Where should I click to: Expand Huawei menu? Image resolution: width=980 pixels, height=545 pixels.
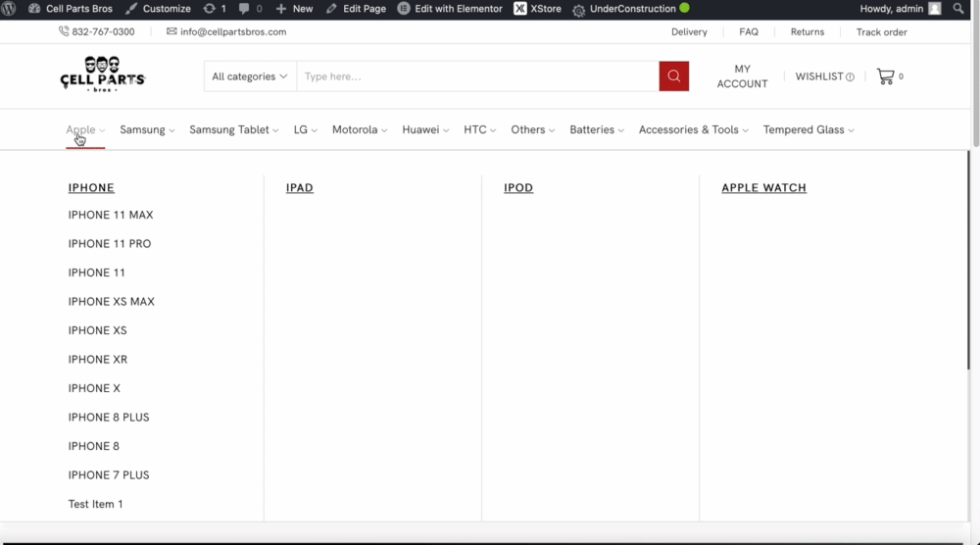pos(425,130)
